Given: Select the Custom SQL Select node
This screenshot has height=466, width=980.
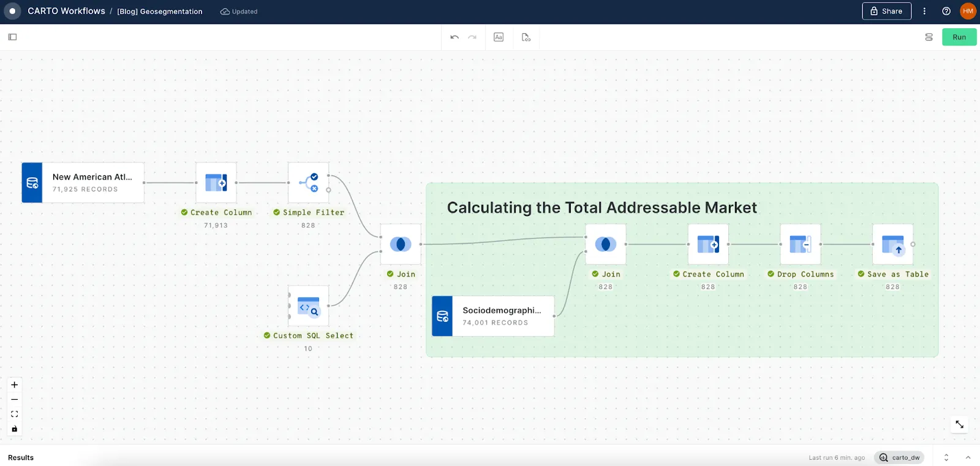Looking at the screenshot, I should coord(308,306).
